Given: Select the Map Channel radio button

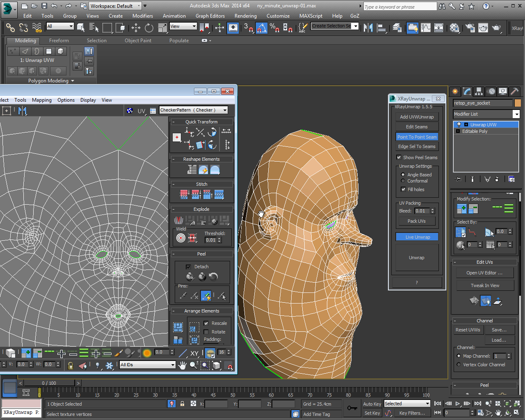Looking at the screenshot, I should (x=459, y=356).
